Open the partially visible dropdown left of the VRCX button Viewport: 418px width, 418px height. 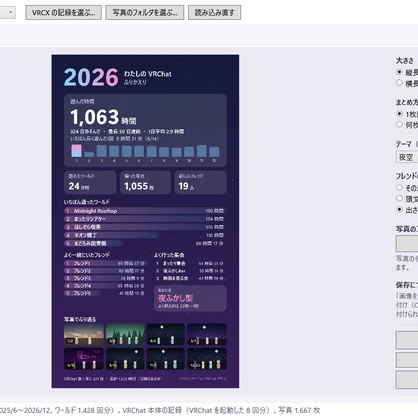tap(7, 13)
